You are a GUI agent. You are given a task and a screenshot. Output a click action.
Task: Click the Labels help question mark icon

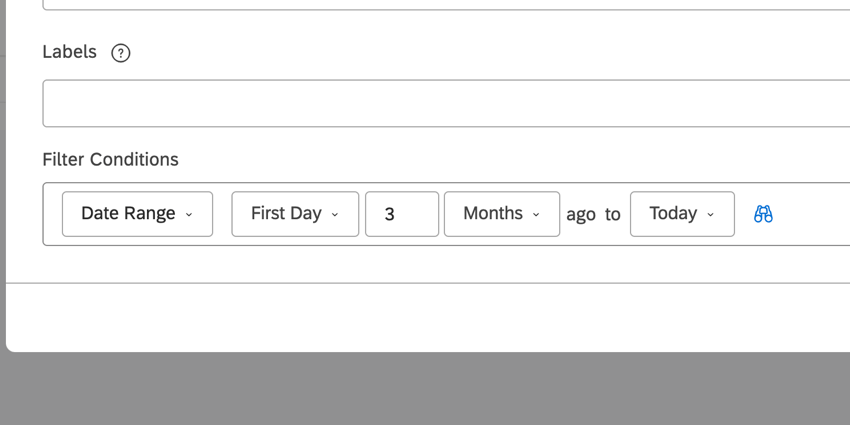point(121,53)
